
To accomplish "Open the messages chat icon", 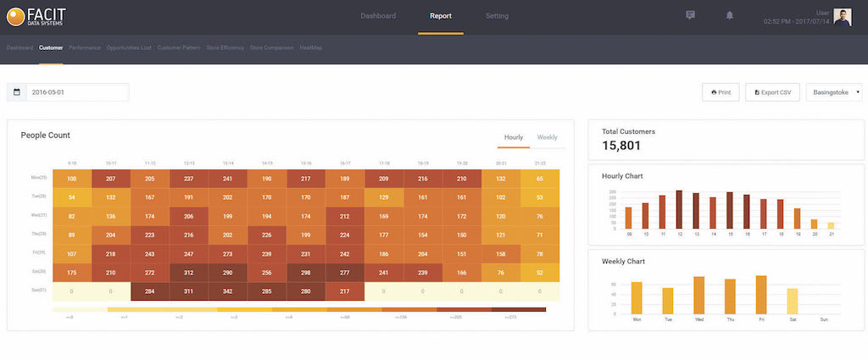I will pos(690,15).
